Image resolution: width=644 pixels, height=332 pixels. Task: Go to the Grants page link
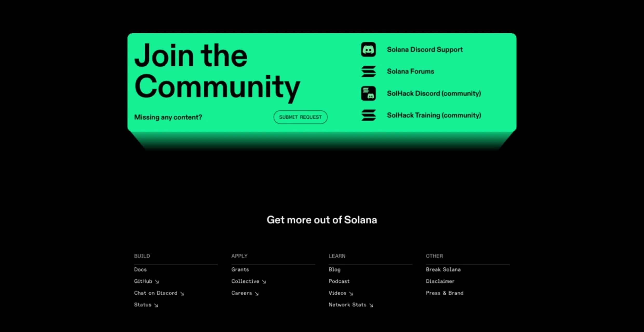[240, 269]
